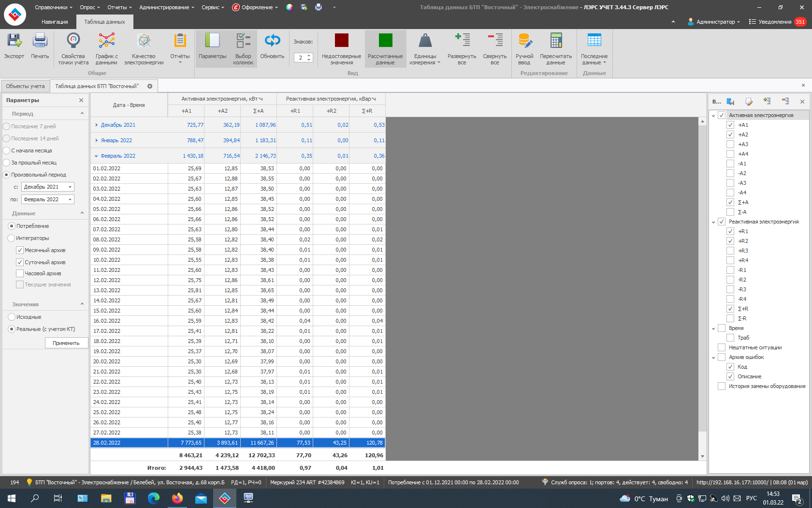Screen dimensions: 812x508
Task: Increase the Знаков decimal places spinner
Action: [x=309, y=56]
